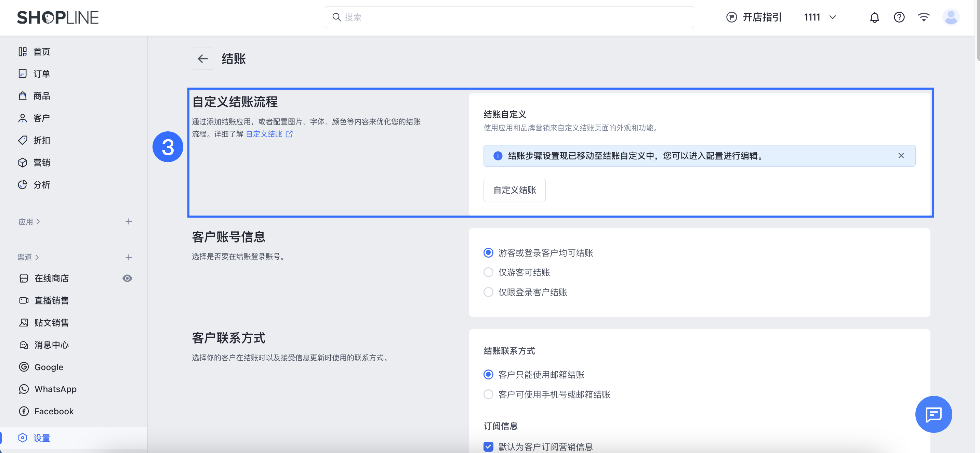Click the 自定义结账 button
The height and width of the screenshot is (453, 980).
click(x=514, y=190)
